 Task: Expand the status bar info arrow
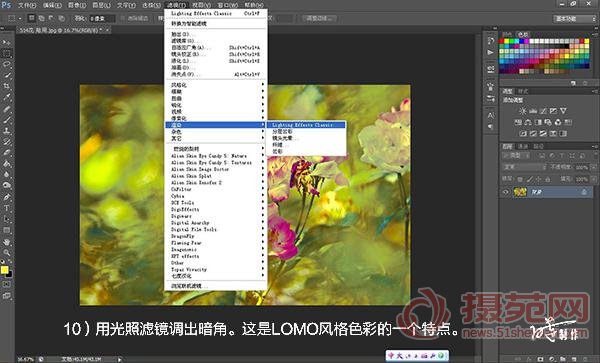120,359
